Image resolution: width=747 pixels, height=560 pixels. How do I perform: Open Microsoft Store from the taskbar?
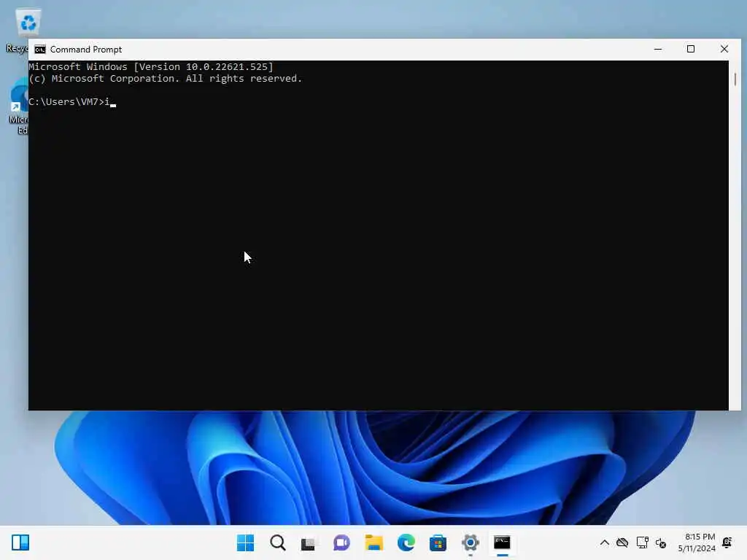[x=438, y=542]
